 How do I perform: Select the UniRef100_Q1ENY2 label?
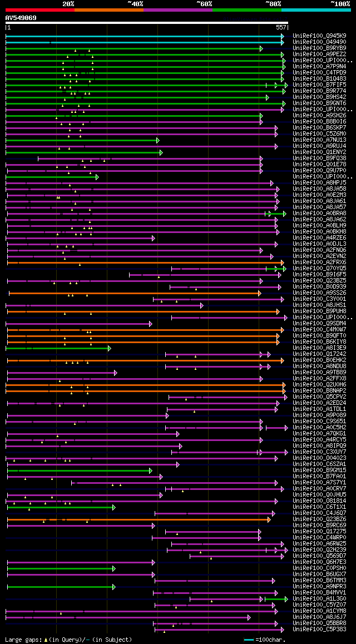(319, 152)
